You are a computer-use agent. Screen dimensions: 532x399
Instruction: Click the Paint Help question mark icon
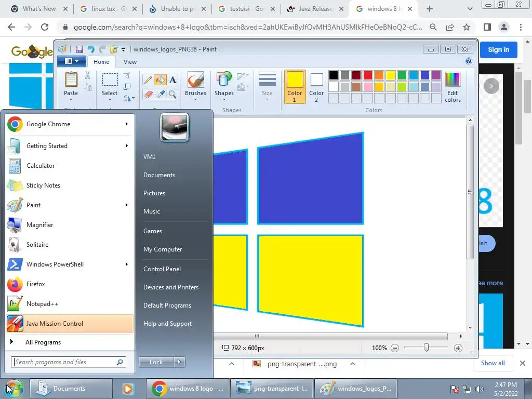tap(469, 61)
